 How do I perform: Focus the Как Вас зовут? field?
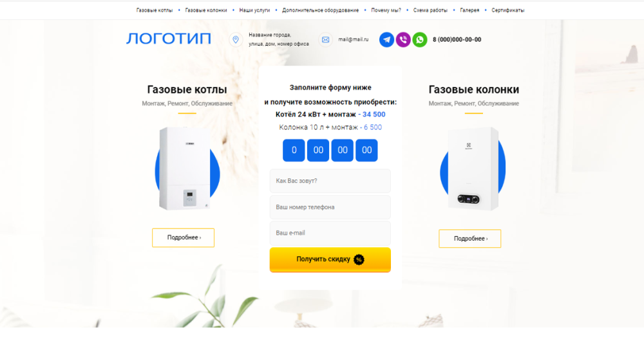point(330,181)
